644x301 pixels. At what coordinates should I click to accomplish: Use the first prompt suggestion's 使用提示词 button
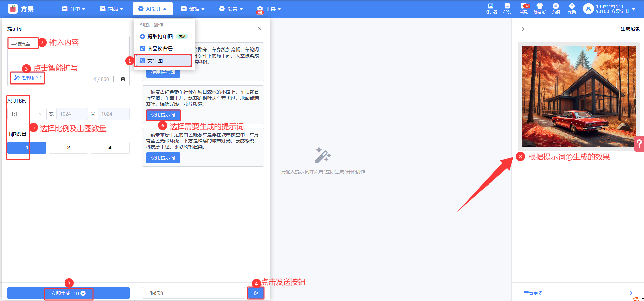point(163,73)
